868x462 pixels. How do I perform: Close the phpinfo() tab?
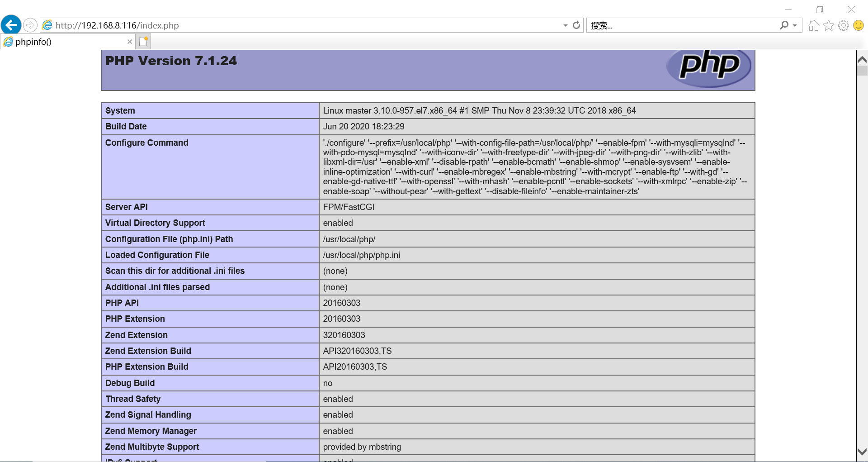pos(130,42)
